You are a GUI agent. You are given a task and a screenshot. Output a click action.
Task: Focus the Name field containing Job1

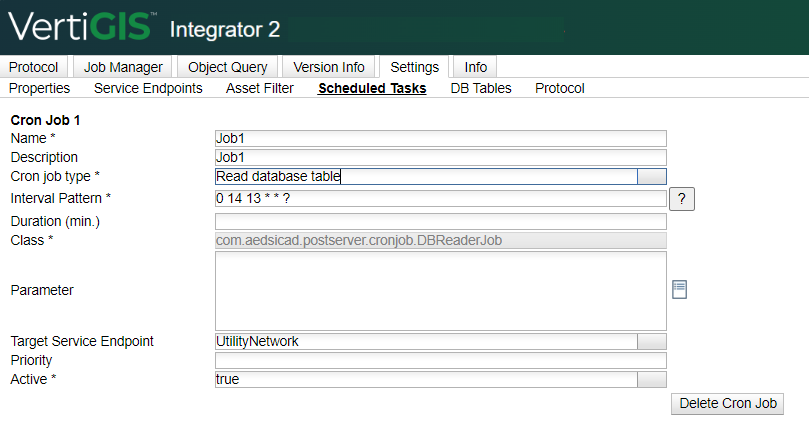(441, 139)
